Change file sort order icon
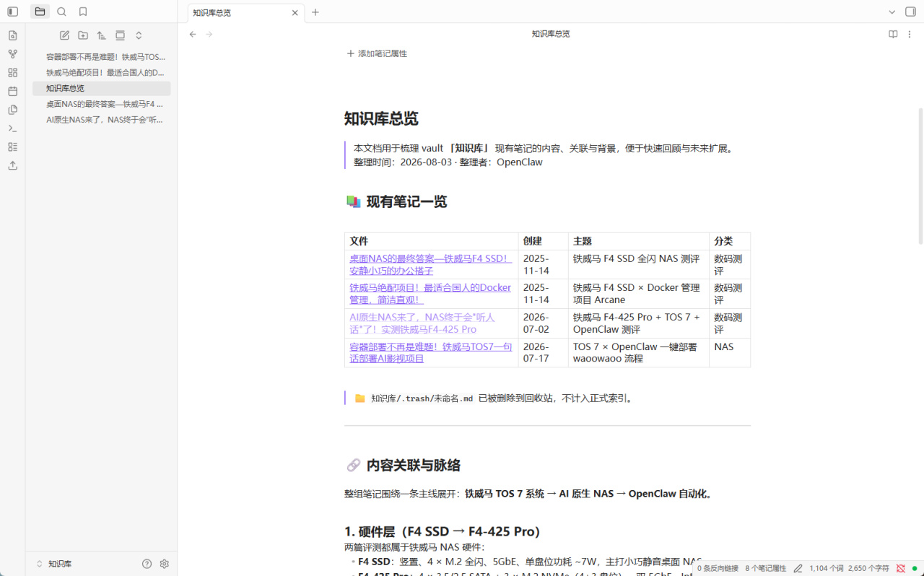 101,35
